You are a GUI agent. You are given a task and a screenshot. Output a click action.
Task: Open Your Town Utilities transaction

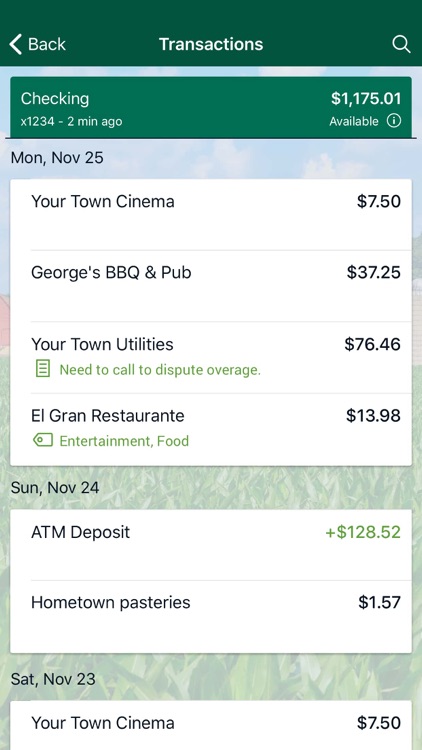pos(211,357)
